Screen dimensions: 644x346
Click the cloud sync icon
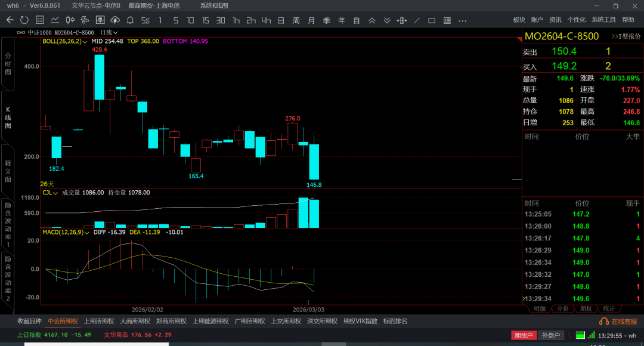pyautogui.click(x=116, y=20)
